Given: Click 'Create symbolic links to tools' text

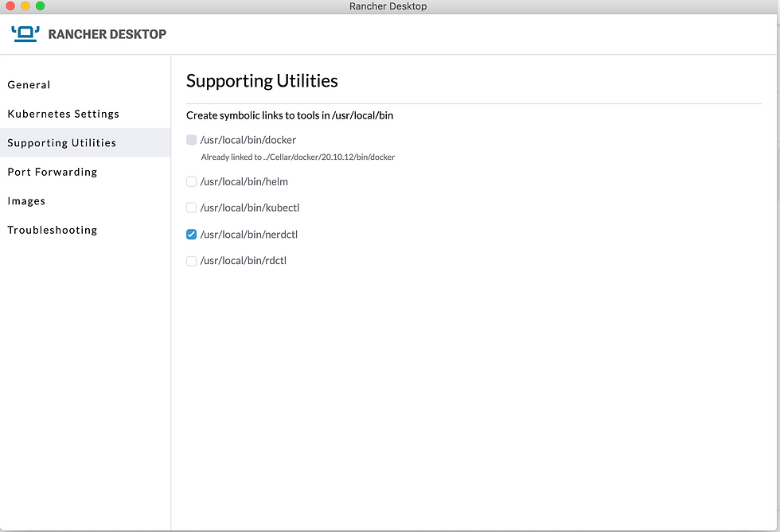Looking at the screenshot, I should (290, 115).
